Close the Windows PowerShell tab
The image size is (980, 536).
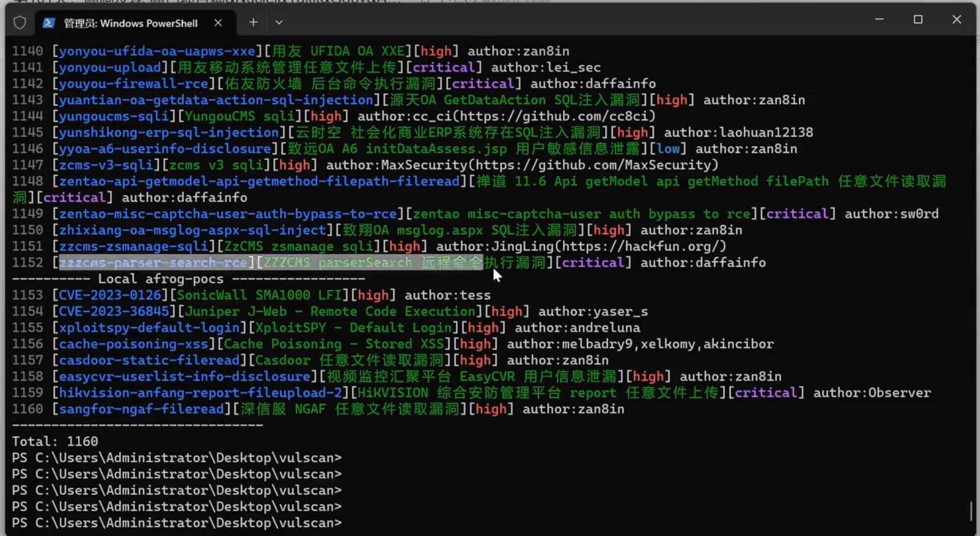(218, 22)
